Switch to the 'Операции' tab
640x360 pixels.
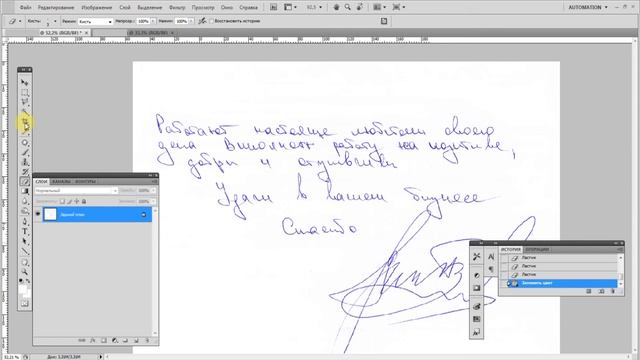(x=537, y=249)
